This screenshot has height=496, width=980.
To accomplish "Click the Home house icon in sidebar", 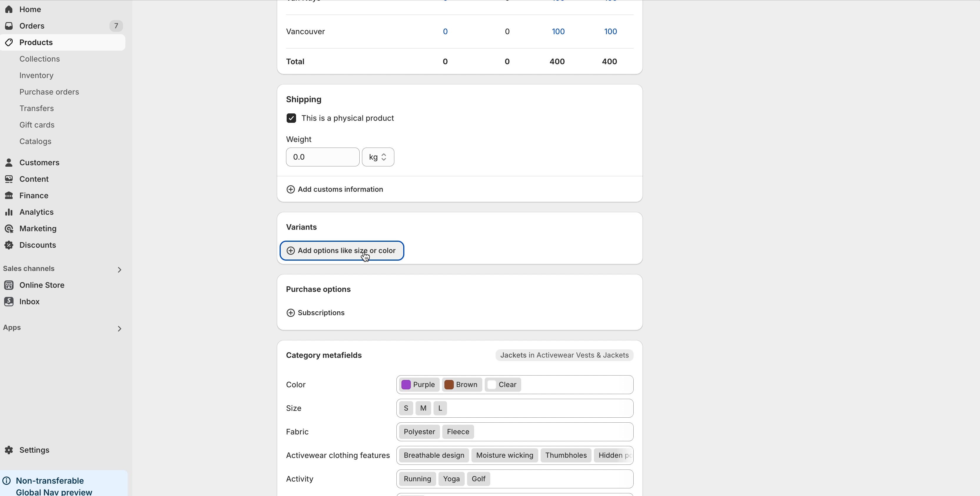I will (9, 9).
